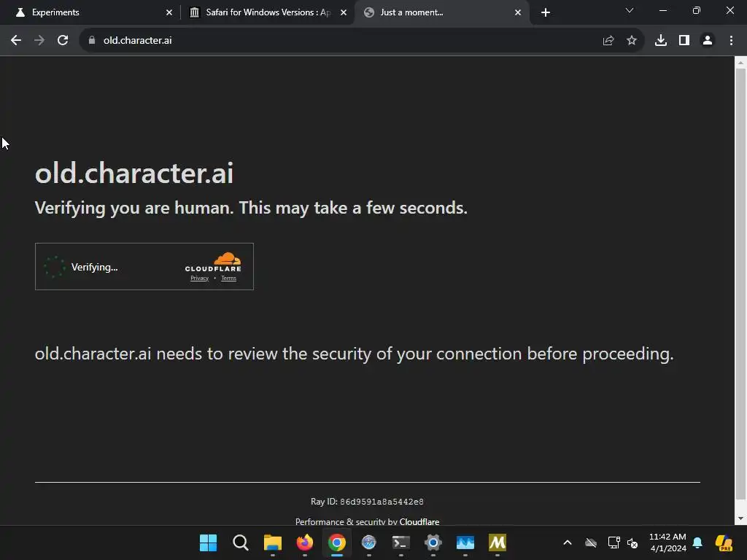Click the cloud sync tray icon
The height and width of the screenshot is (560, 747).
(591, 542)
